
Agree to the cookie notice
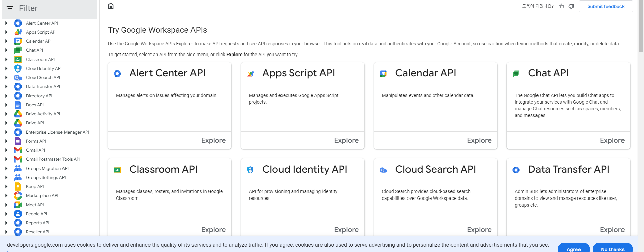pos(573,249)
